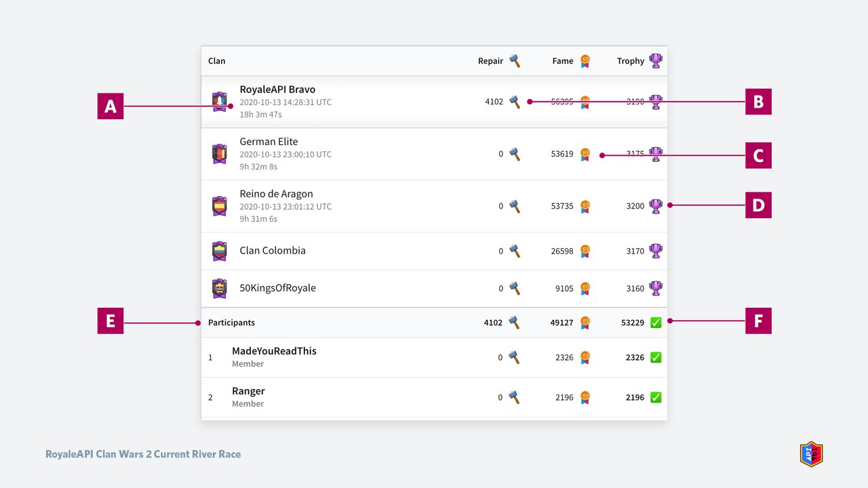
Task: Click the fame medal in 50KingsOfRoyale row
Action: 585,288
